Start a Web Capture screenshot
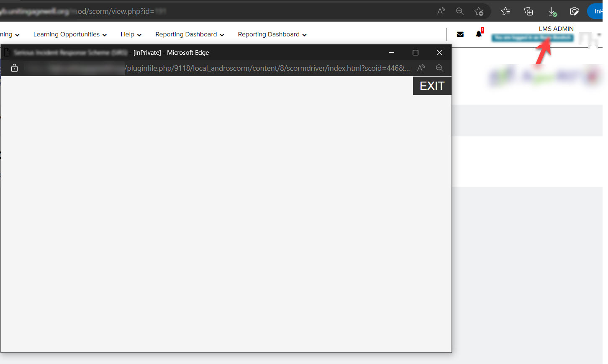The height and width of the screenshot is (364, 608). coord(574,11)
